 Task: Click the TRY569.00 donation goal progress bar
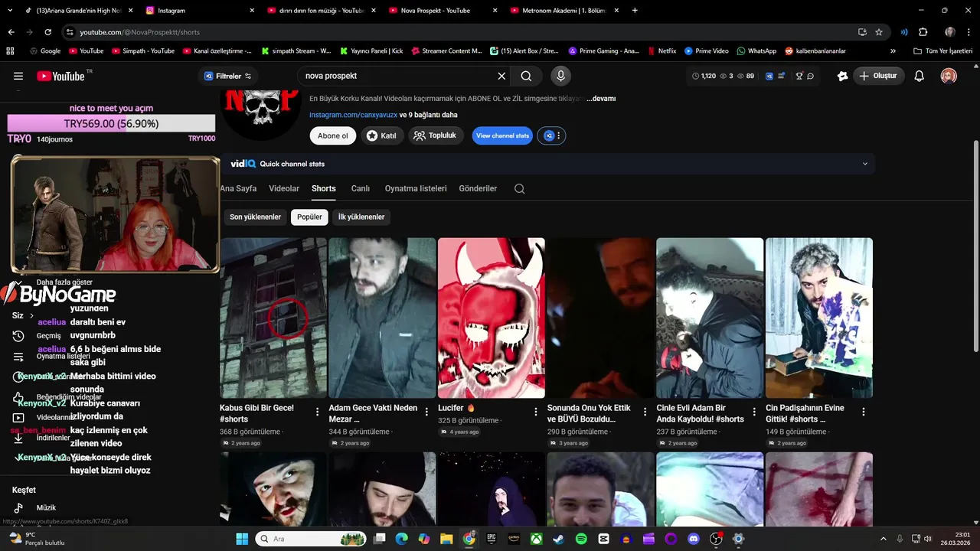pos(111,124)
